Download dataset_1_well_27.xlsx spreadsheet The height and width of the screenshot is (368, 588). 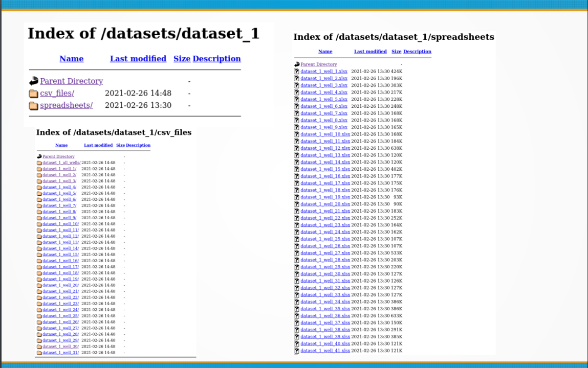click(325, 253)
